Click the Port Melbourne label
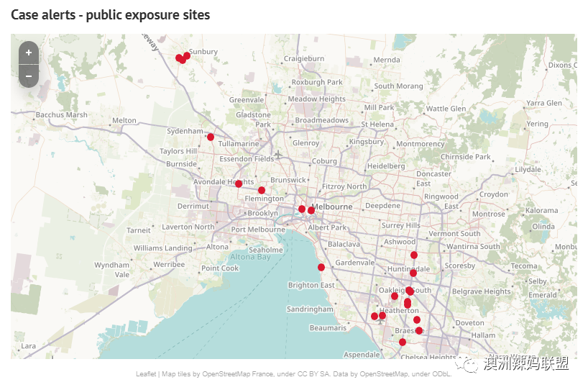Image resolution: width=588 pixels, height=390 pixels. 258,230
